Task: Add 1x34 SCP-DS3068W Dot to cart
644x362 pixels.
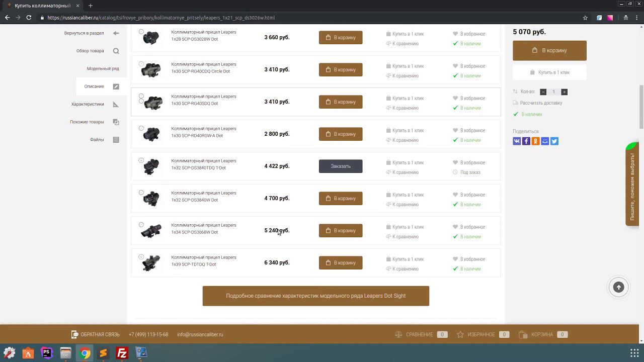Action: click(341, 230)
